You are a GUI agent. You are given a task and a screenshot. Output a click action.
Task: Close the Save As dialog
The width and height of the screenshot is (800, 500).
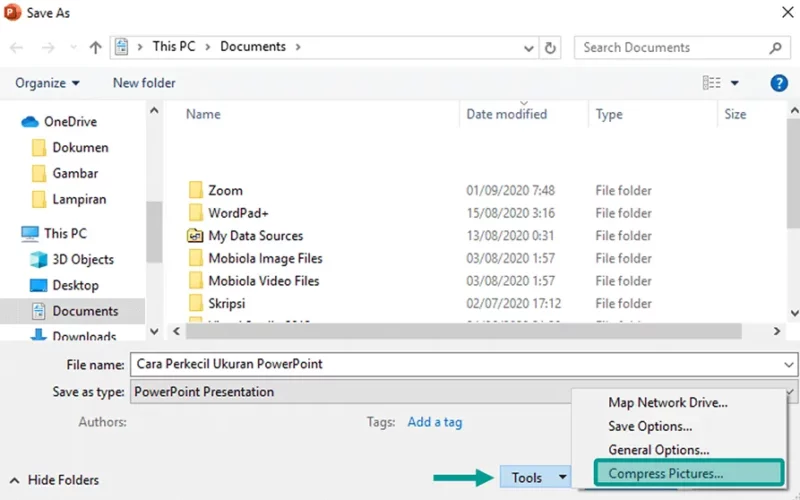click(x=787, y=12)
